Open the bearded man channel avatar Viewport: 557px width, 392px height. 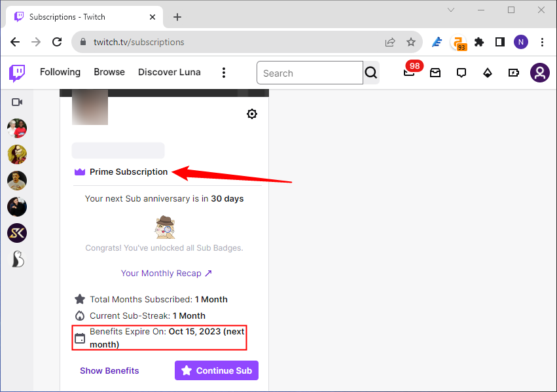point(17,181)
